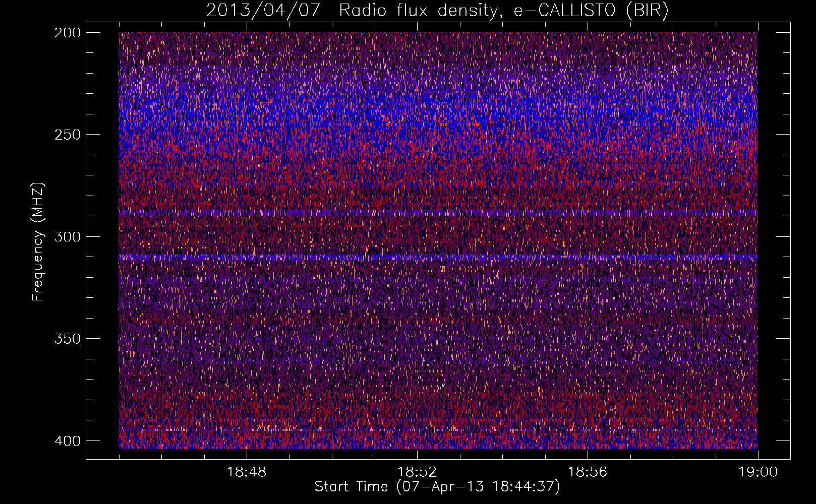Click the 300 frequency tick label
The height and width of the screenshot is (504, 816).
[x=68, y=236]
